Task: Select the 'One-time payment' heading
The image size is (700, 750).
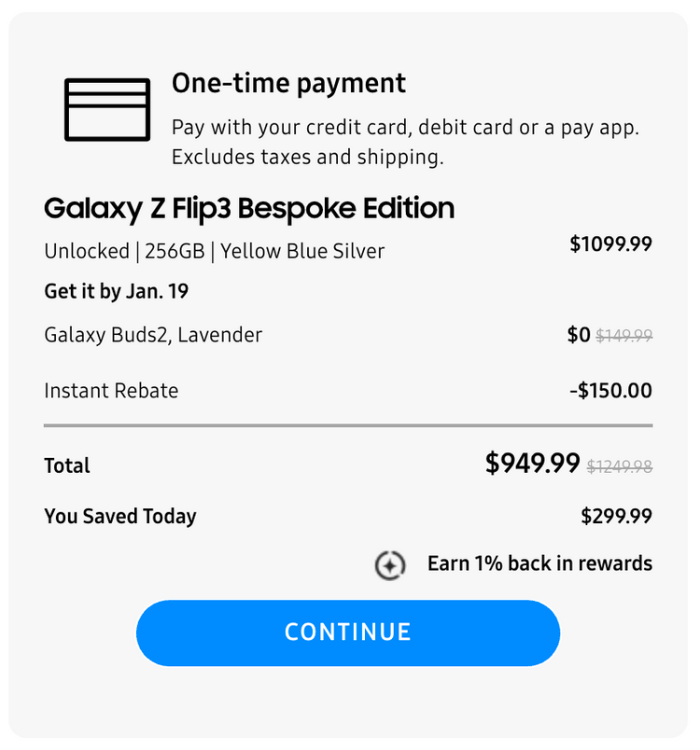Action: coord(288,83)
